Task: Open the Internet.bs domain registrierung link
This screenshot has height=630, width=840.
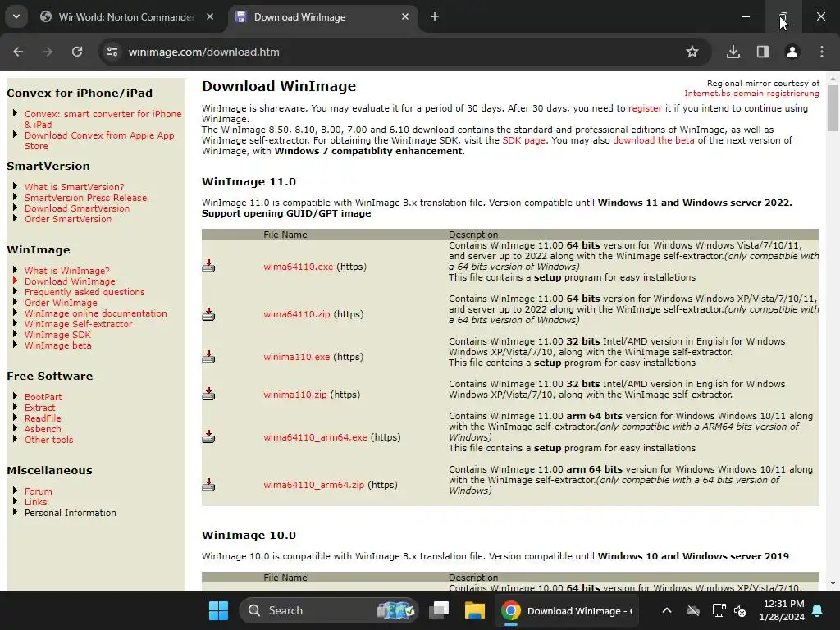Action: click(751, 94)
